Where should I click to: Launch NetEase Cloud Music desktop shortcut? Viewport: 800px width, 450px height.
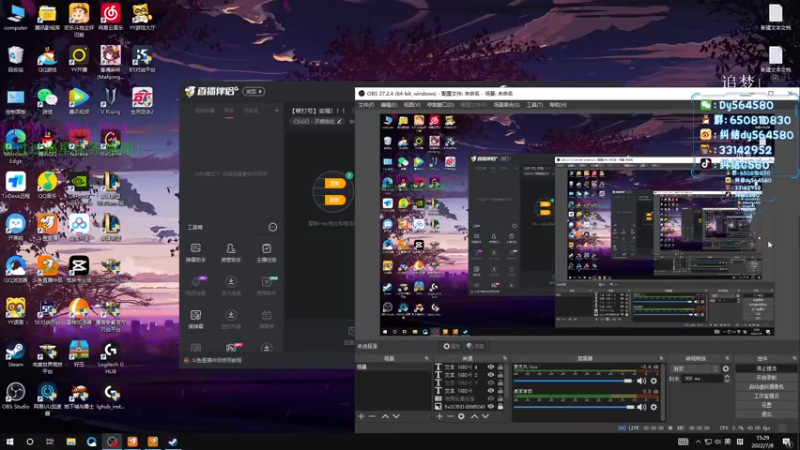coord(110,17)
